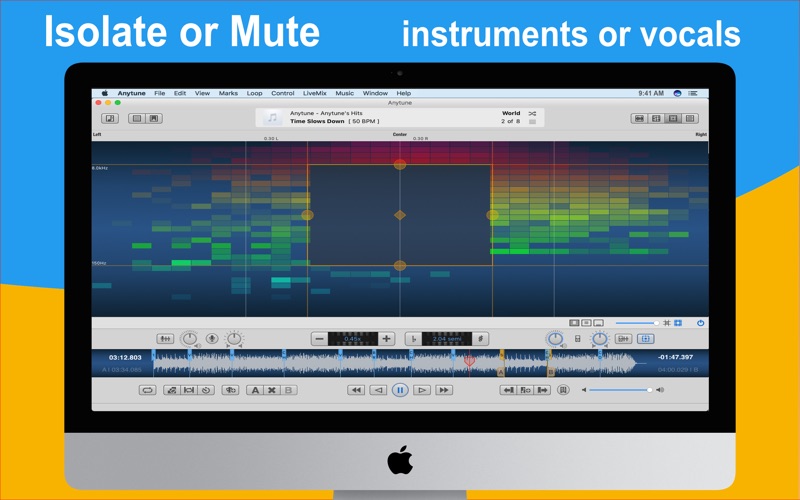Open the Control menu
This screenshot has height=500, width=800.
(x=283, y=93)
